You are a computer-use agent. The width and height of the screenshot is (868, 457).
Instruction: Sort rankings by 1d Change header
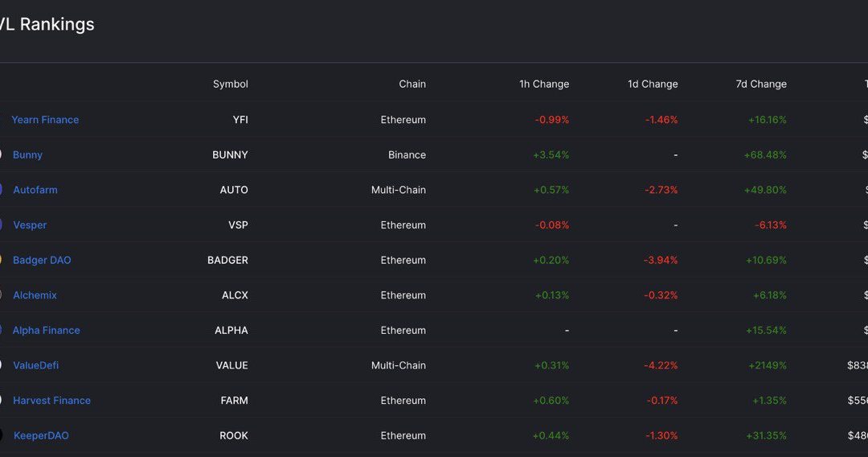653,84
